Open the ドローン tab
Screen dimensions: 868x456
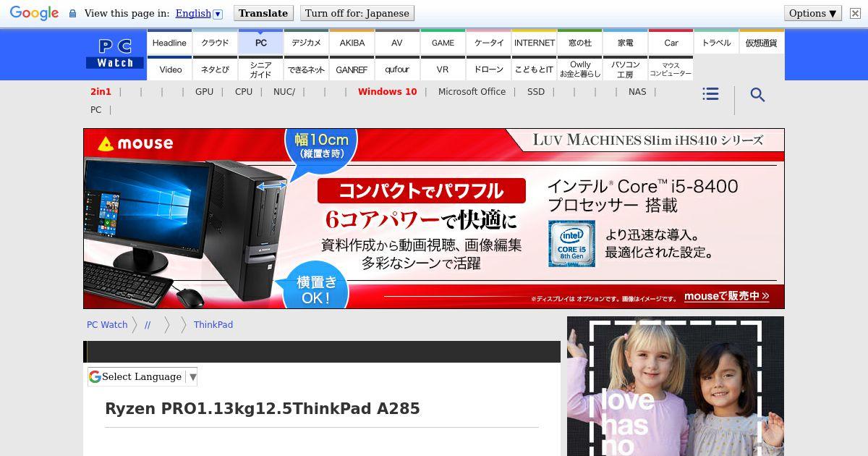coord(488,69)
